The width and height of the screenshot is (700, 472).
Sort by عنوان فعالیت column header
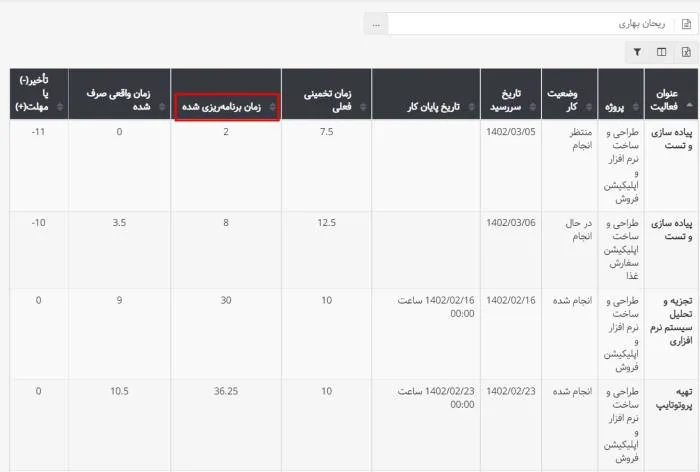[671, 94]
